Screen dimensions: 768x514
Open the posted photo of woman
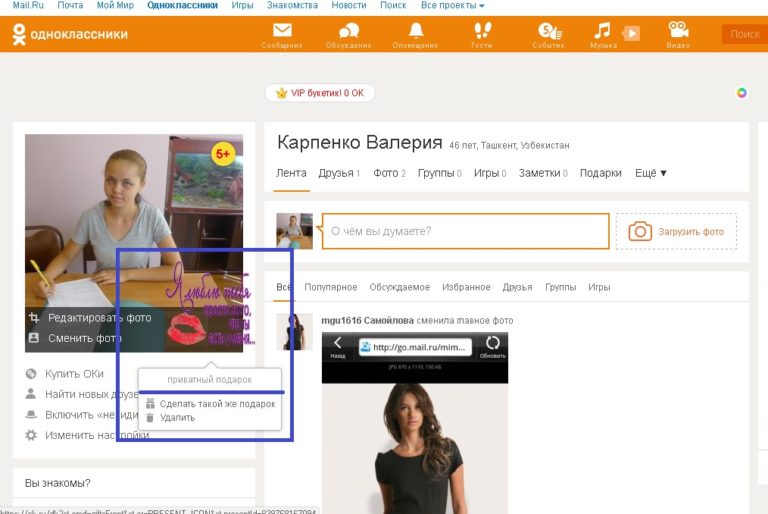pyautogui.click(x=415, y=423)
